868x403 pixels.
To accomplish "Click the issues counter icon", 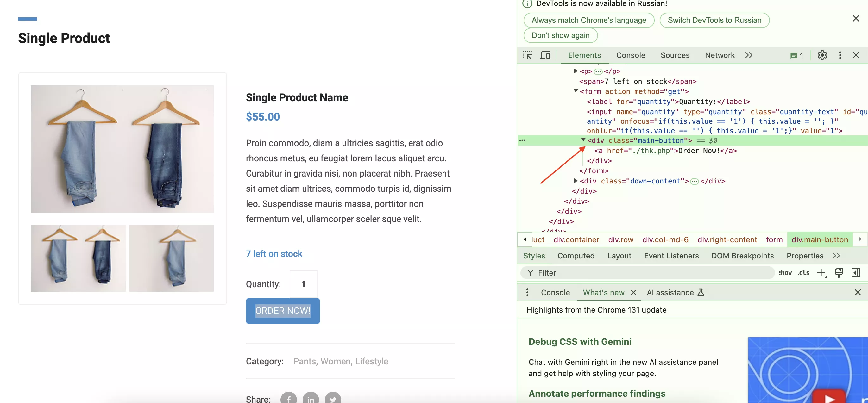I will click(796, 56).
